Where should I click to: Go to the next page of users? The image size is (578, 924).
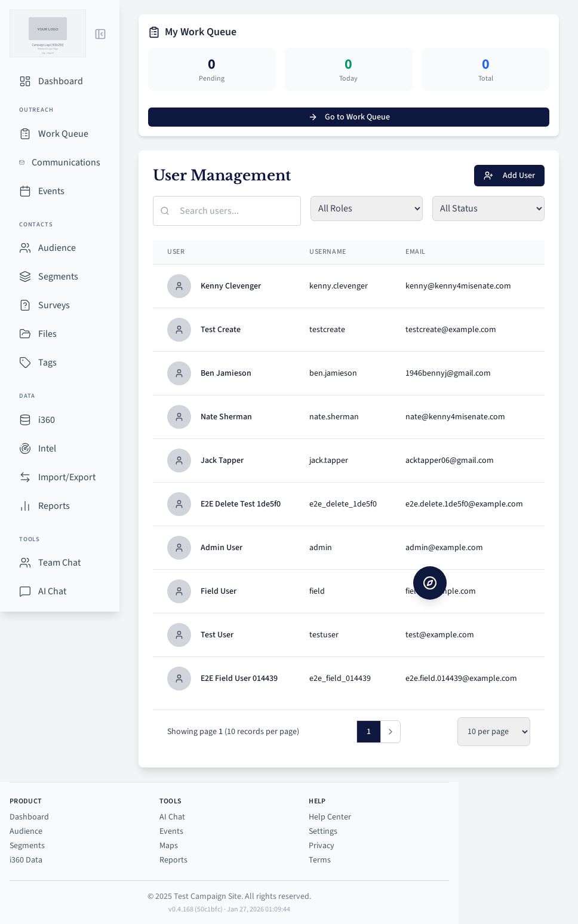pyautogui.click(x=391, y=732)
